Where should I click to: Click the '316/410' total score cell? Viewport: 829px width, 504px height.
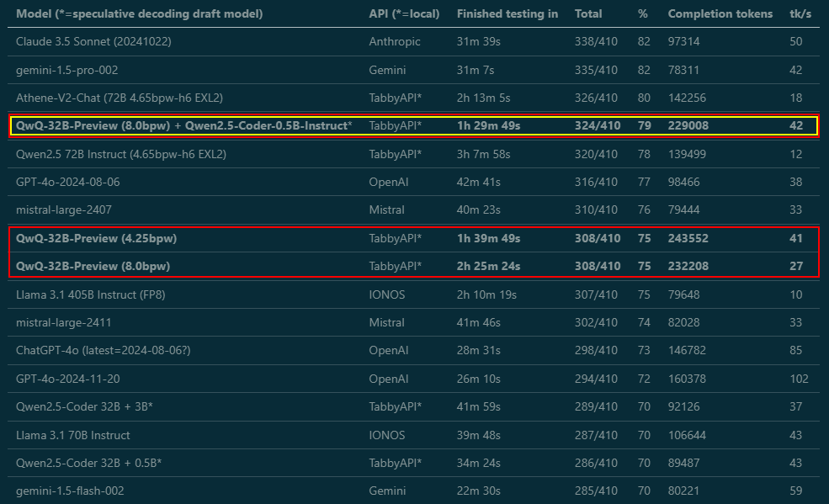coord(596,183)
